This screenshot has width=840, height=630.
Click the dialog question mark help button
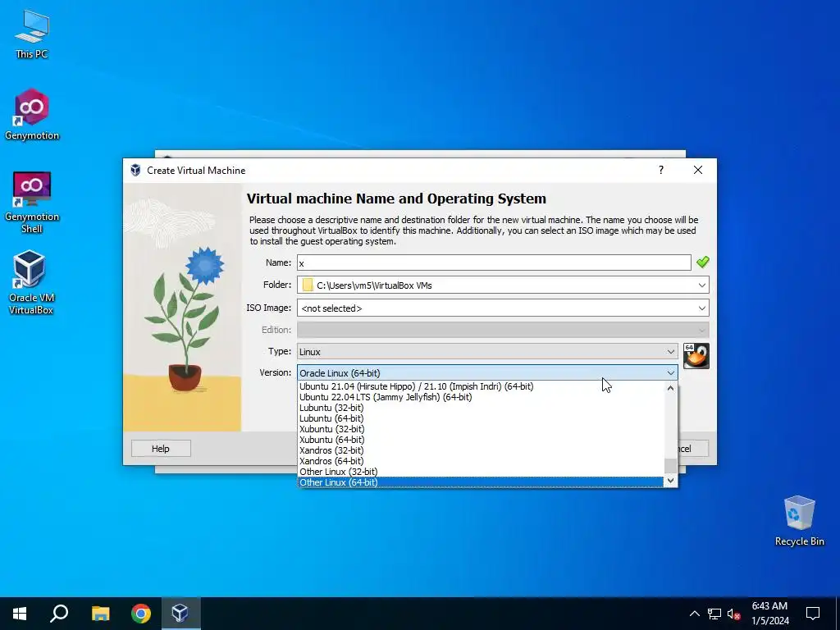[661, 170]
